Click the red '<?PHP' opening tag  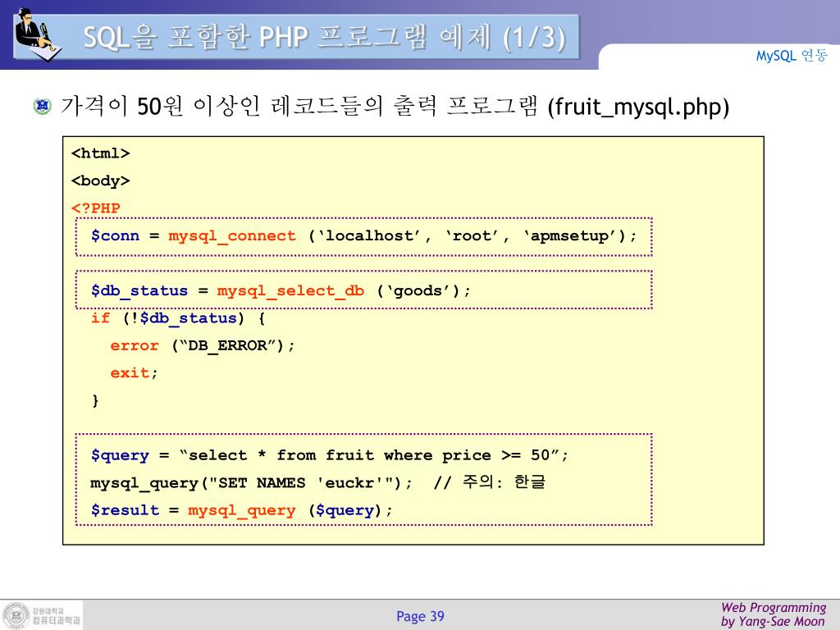point(96,208)
